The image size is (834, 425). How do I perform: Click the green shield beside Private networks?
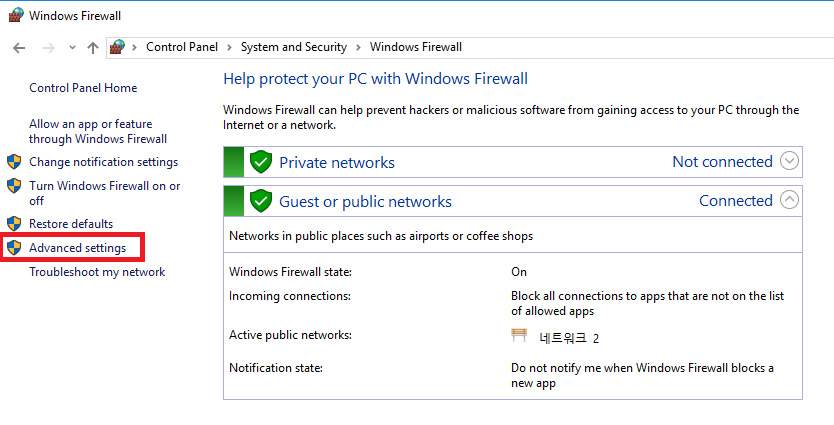pyautogui.click(x=261, y=162)
